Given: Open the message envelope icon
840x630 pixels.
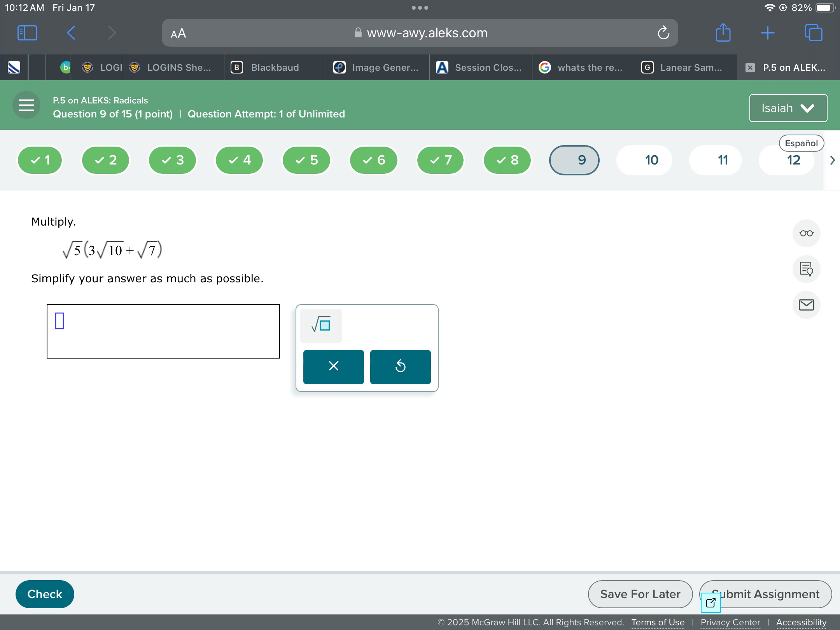Looking at the screenshot, I should pos(806,305).
